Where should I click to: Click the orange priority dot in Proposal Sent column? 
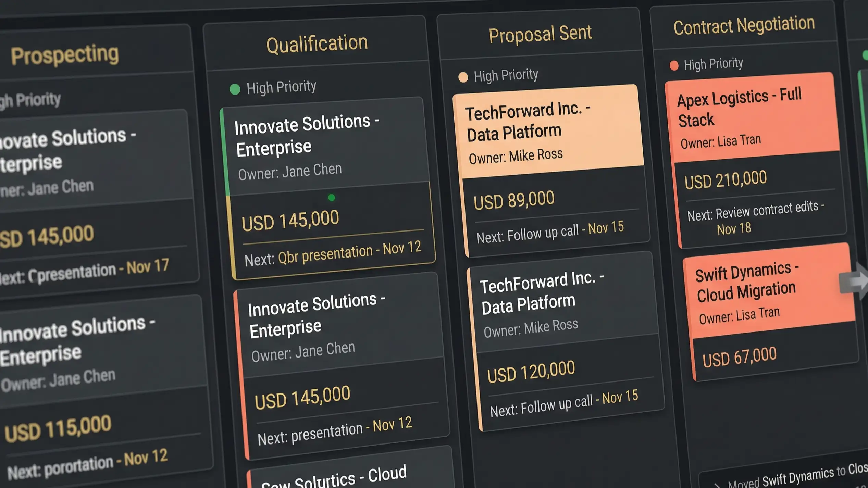pos(463,77)
